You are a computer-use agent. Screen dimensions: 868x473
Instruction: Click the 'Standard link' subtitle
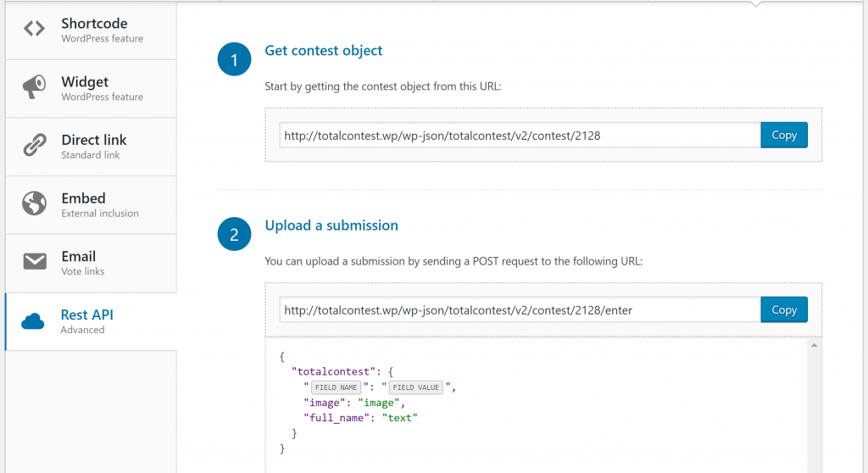coord(90,155)
